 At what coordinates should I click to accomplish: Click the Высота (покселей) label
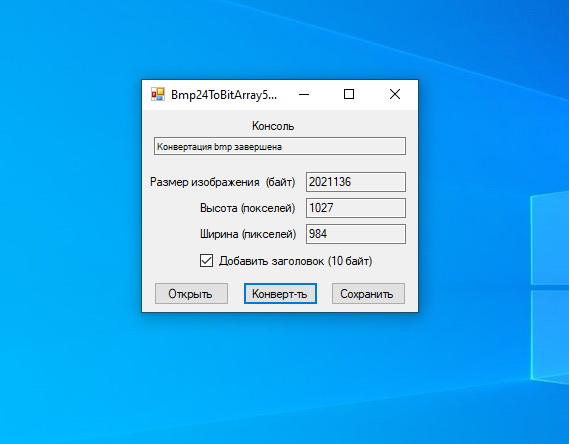coord(247,208)
